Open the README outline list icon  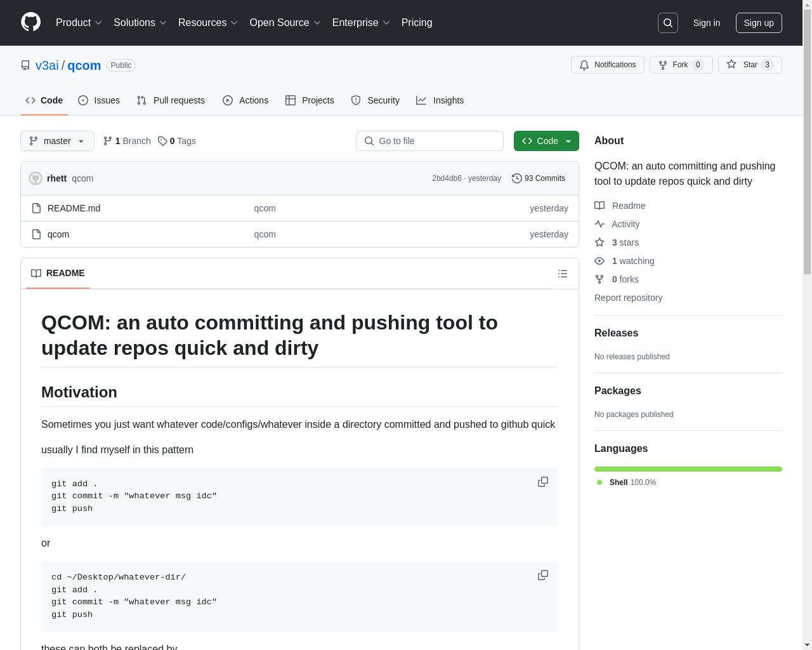pos(563,274)
